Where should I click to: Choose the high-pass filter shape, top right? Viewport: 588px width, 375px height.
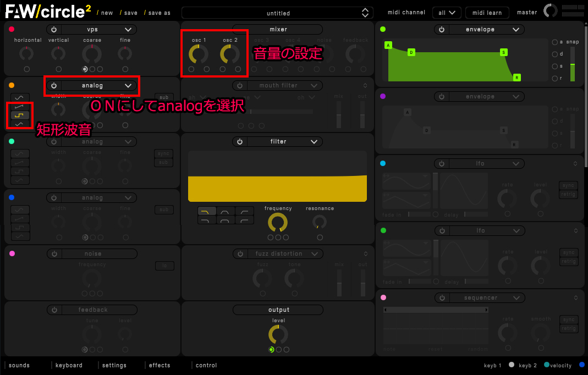(245, 212)
